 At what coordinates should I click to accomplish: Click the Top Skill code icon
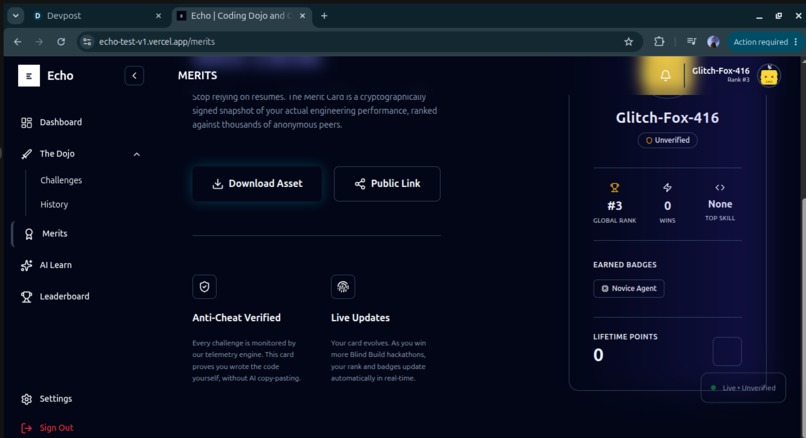click(720, 188)
